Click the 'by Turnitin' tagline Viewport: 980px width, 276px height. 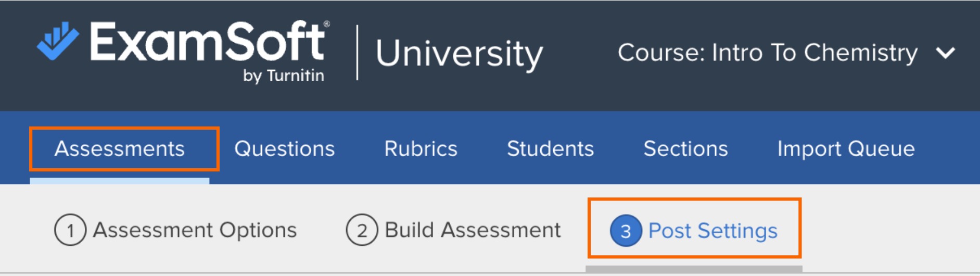284,76
